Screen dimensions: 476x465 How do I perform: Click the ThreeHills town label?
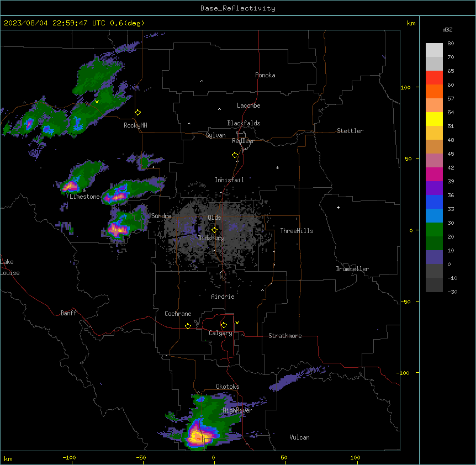pos(297,231)
